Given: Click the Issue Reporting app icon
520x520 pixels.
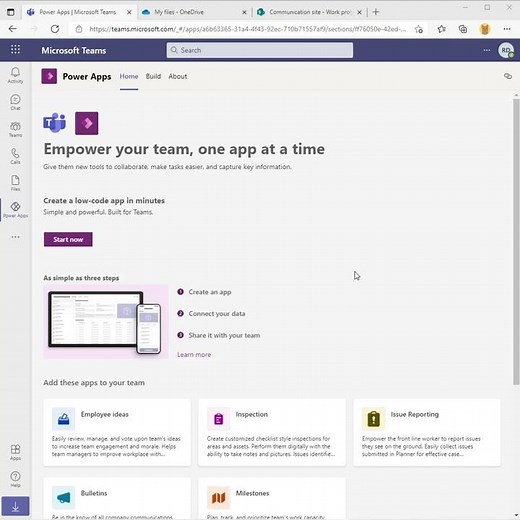Looking at the screenshot, I should 373,419.
